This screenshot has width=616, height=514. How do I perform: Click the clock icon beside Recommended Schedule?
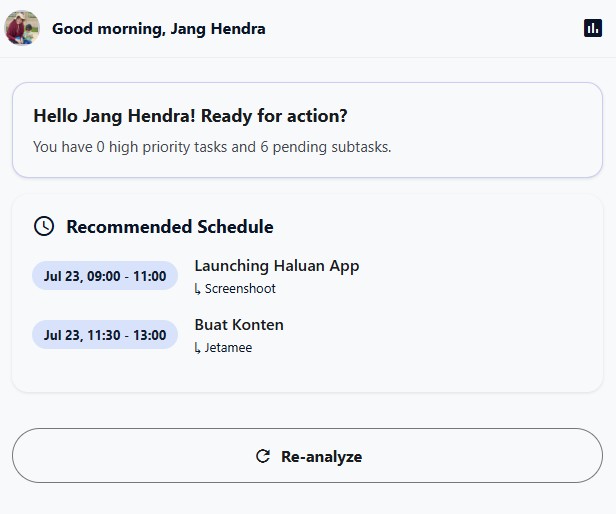click(44, 226)
